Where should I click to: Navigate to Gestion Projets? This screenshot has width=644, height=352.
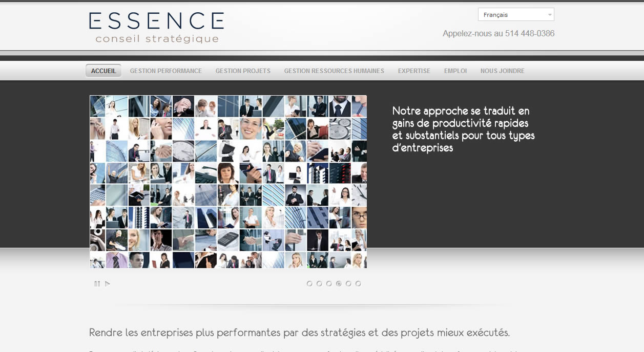click(243, 71)
